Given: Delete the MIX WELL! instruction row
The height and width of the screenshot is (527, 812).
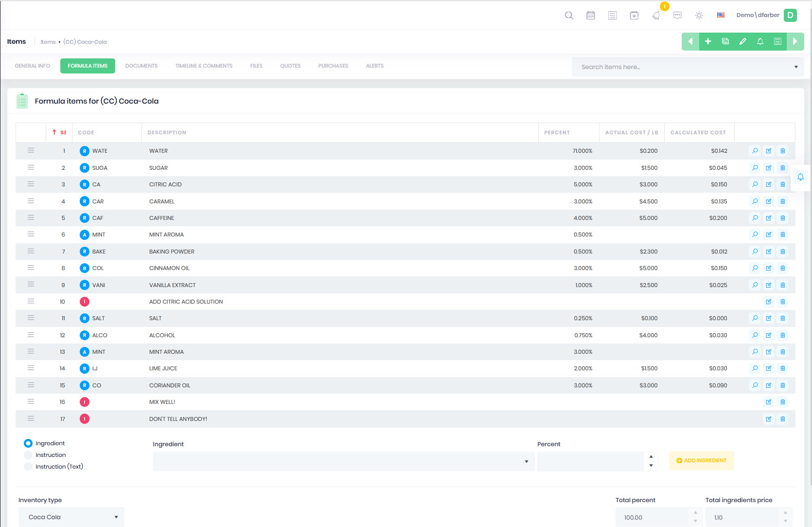Looking at the screenshot, I should pyautogui.click(x=783, y=402).
